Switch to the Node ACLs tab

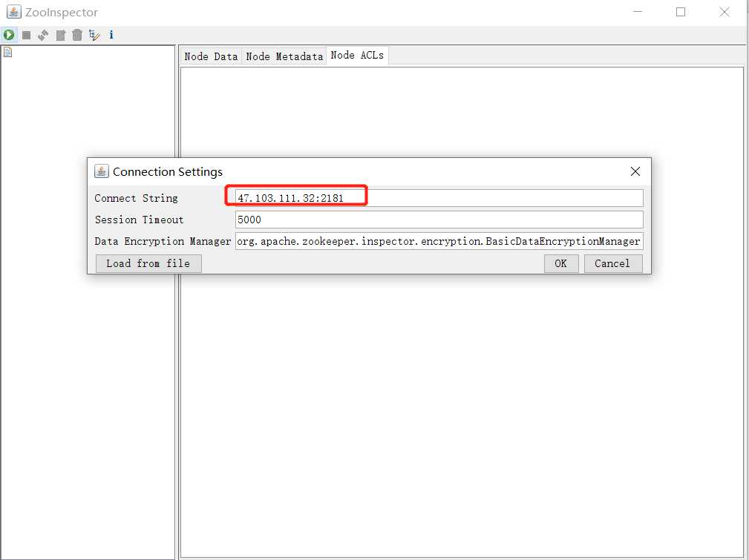(357, 56)
